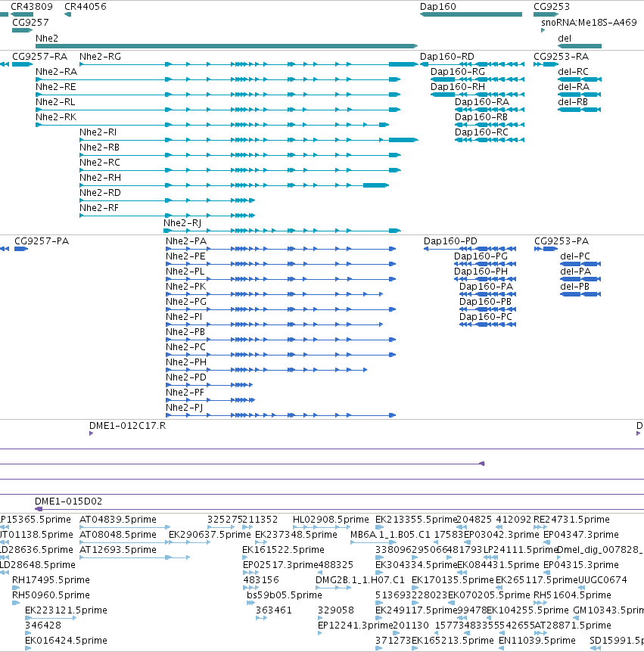Click the Nhe2-RJ transcript label
This screenshot has width=644, height=652.
click(182, 223)
